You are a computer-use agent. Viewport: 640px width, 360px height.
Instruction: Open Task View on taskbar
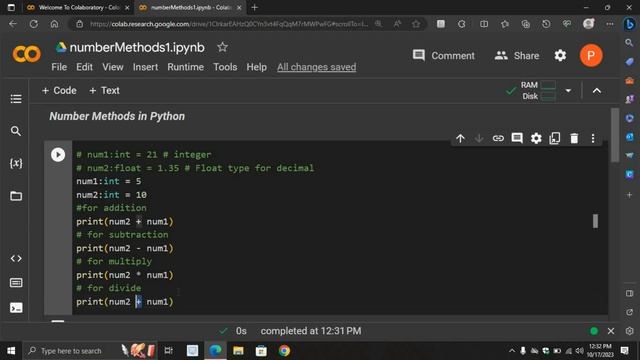[x=168, y=351]
